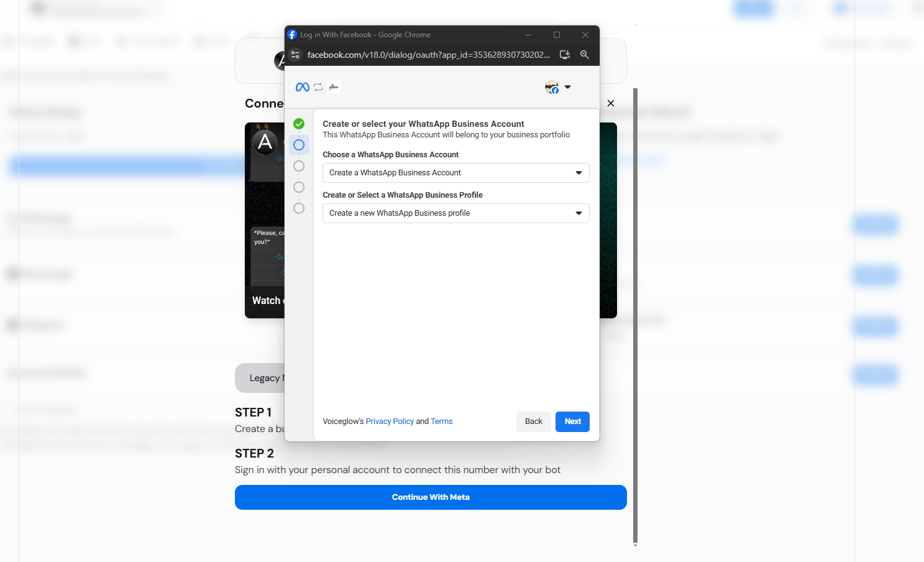Click the install/download icon in the address bar
Screen dimensions: 924x562
coord(565,55)
